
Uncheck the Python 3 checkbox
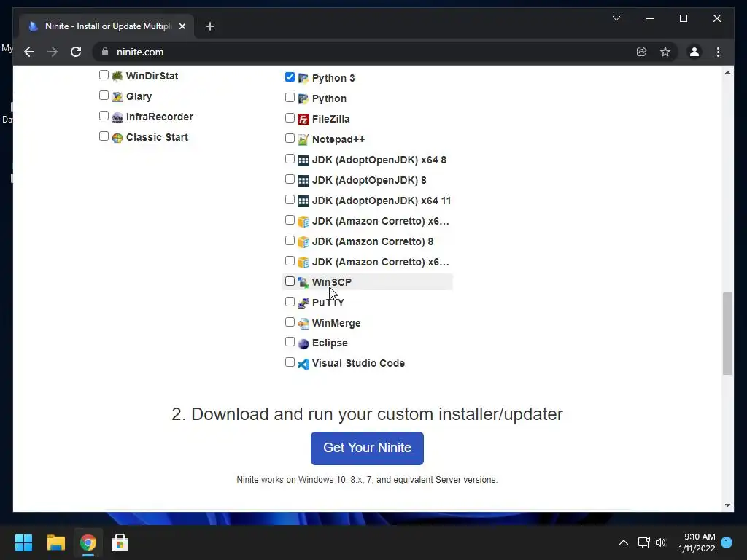[290, 77]
